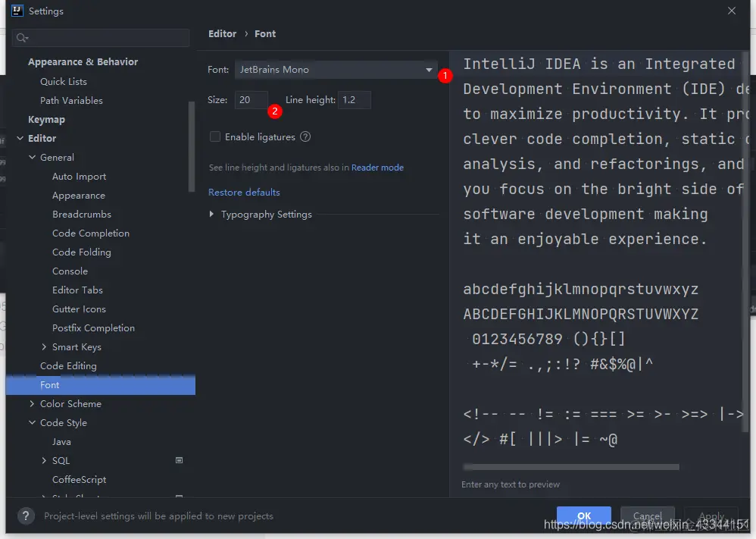The height and width of the screenshot is (539, 756).
Task: Open Code Editing settings
Action: point(68,365)
